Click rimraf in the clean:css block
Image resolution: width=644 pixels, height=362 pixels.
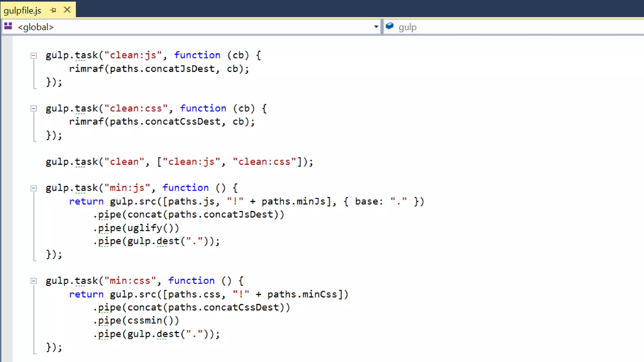[x=86, y=122]
